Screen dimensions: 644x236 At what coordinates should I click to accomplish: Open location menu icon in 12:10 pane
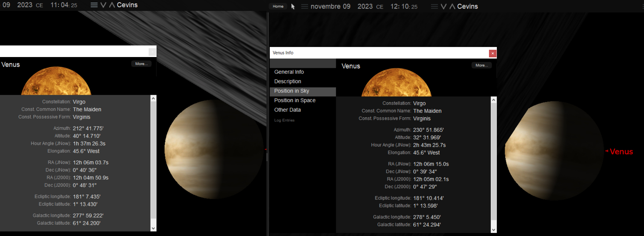pyautogui.click(x=434, y=6)
